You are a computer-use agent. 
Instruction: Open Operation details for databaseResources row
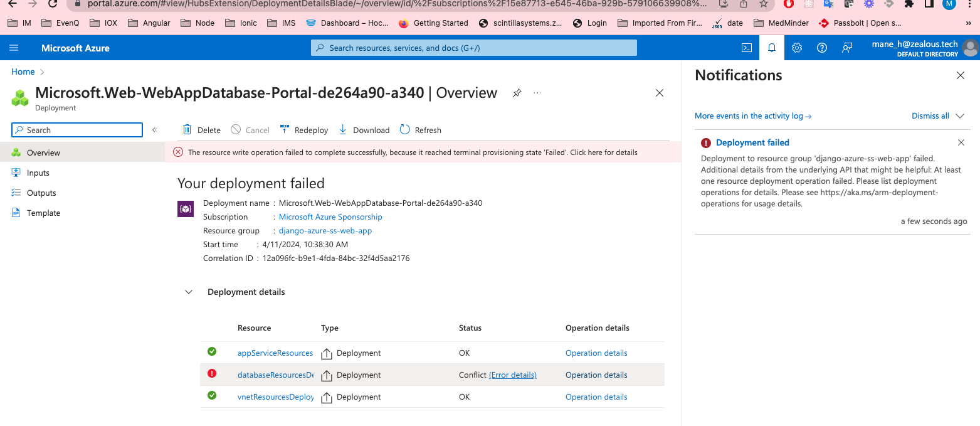click(x=596, y=375)
